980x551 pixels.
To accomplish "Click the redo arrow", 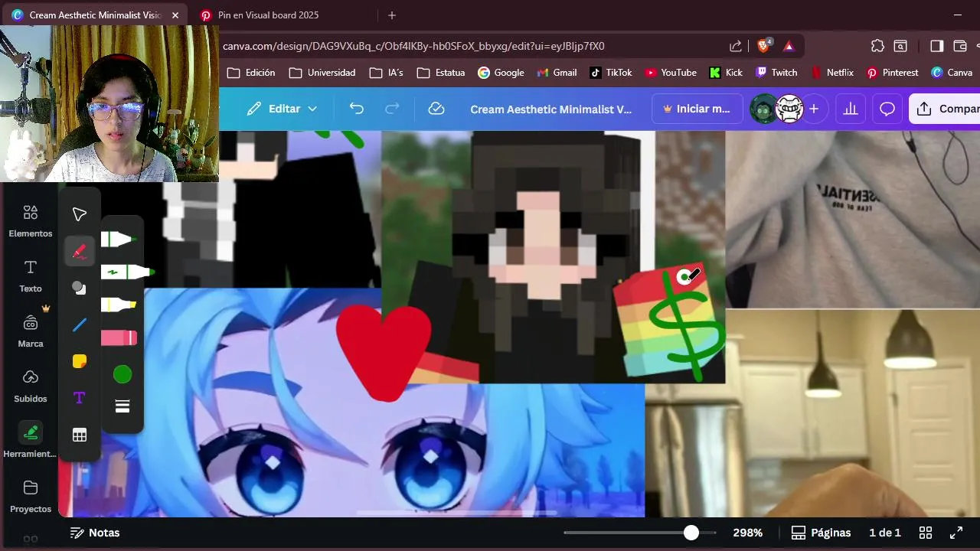I will [392, 109].
